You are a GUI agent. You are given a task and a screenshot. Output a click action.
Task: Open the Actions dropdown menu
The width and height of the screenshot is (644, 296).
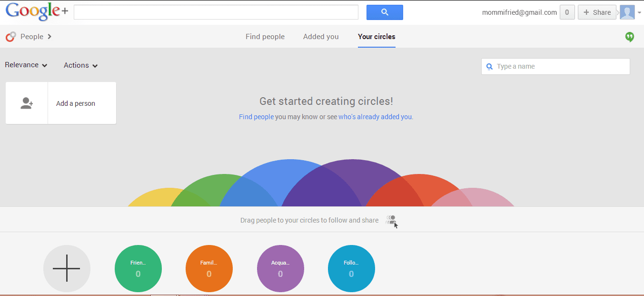81,65
